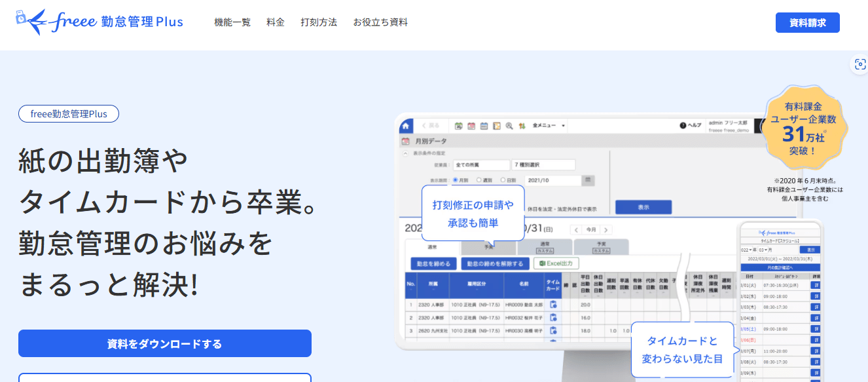Screen dimensions: 868x382
Task: Open the magnifier search icon in mockup toolbar
Action: (509, 125)
